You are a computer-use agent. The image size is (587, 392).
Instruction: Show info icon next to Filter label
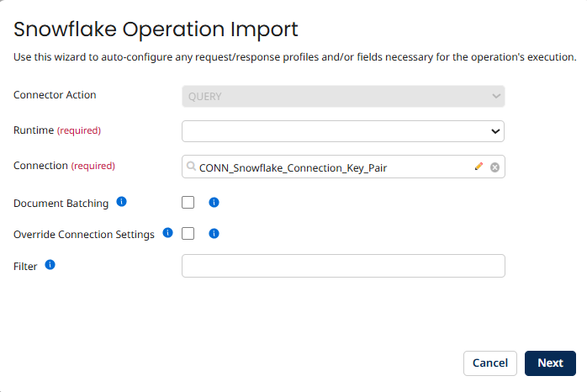point(50,265)
